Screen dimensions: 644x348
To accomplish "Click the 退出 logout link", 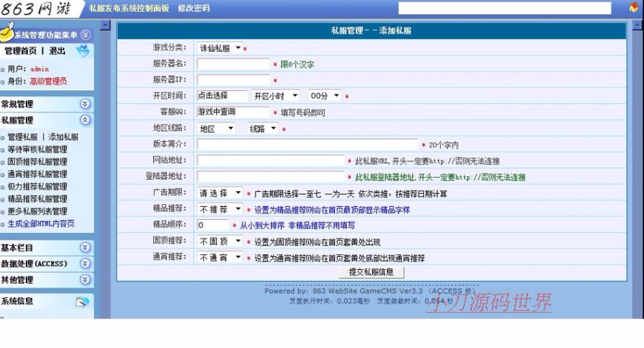I will (x=57, y=51).
